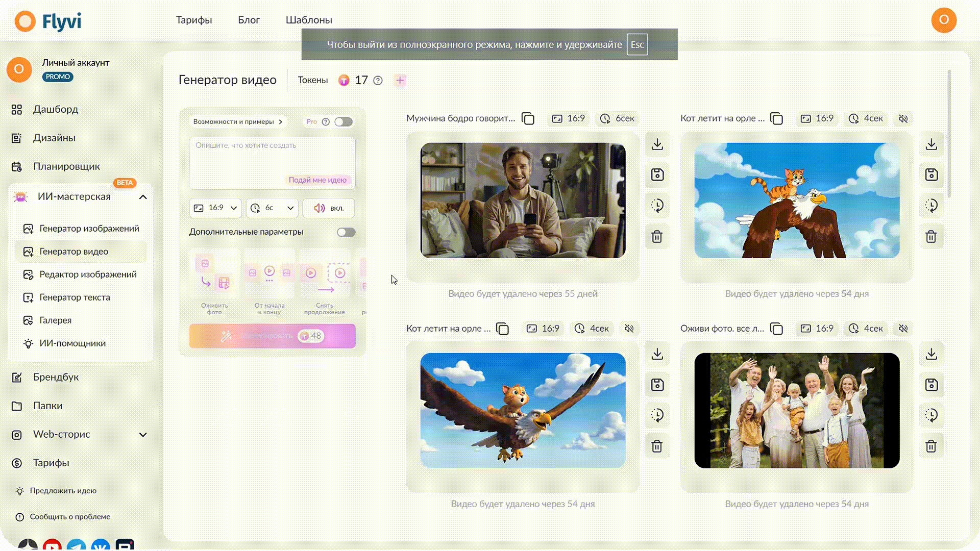Expand 'Возможности и примеры'
The height and width of the screenshot is (551, 980).
[237, 122]
